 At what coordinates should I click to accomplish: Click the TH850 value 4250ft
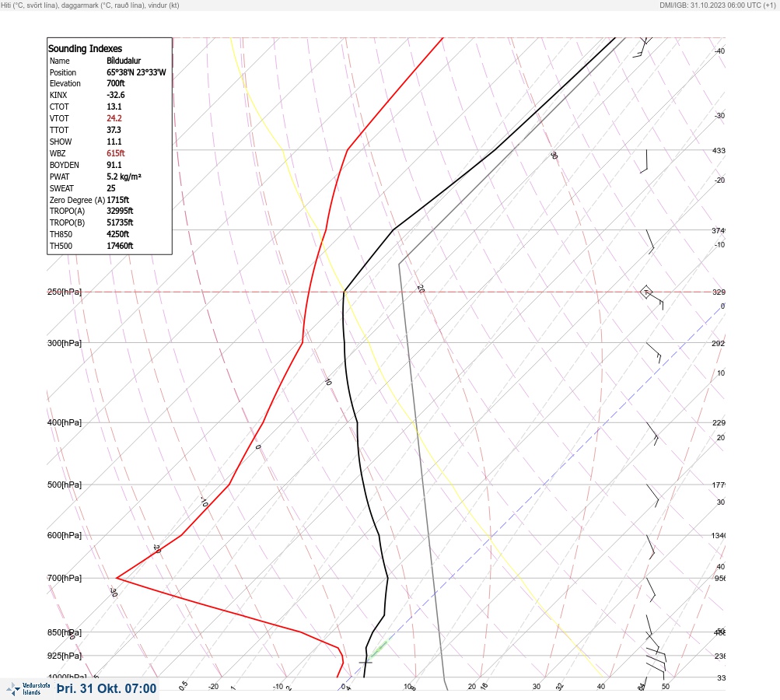[118, 234]
